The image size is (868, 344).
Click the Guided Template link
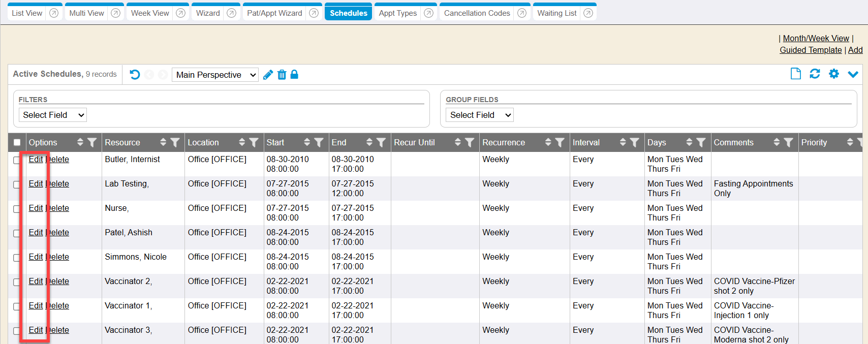(811, 50)
